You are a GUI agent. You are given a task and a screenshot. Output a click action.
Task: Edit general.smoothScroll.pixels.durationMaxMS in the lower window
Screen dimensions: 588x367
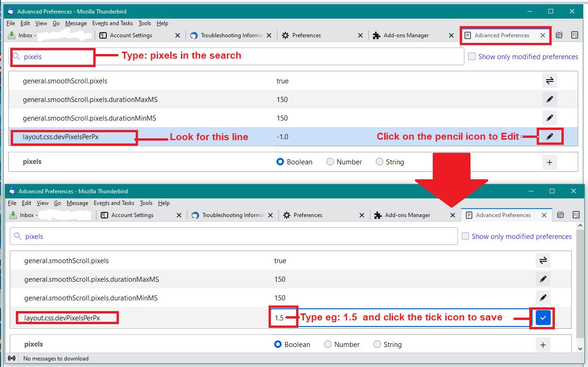[543, 279]
